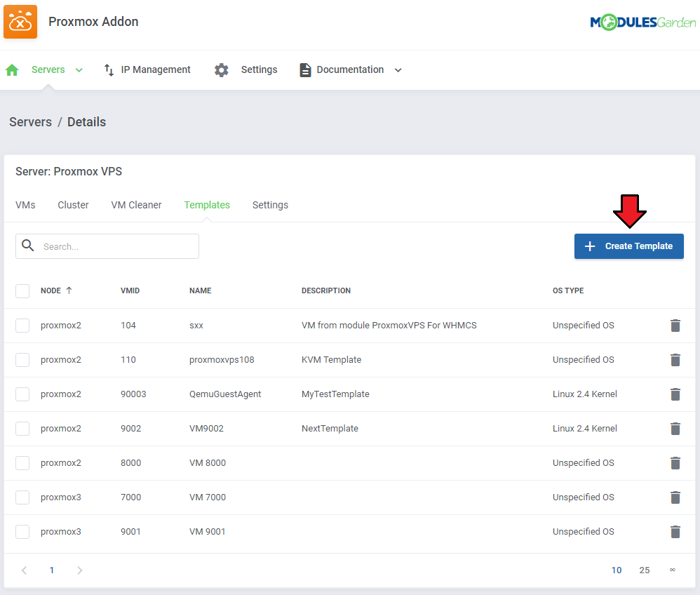Click the 'Server: Proxmox VPS' heading
The image size is (700, 595).
[69, 171]
